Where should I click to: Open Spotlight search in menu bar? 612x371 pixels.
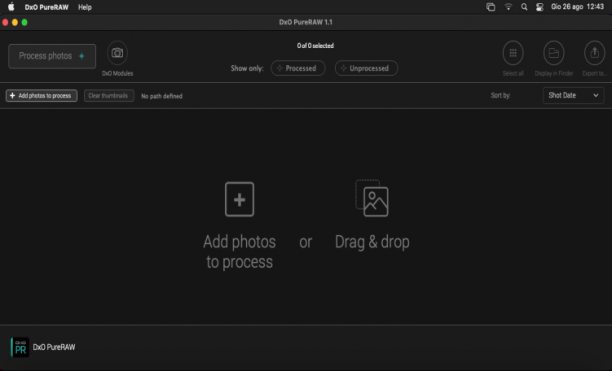click(524, 7)
